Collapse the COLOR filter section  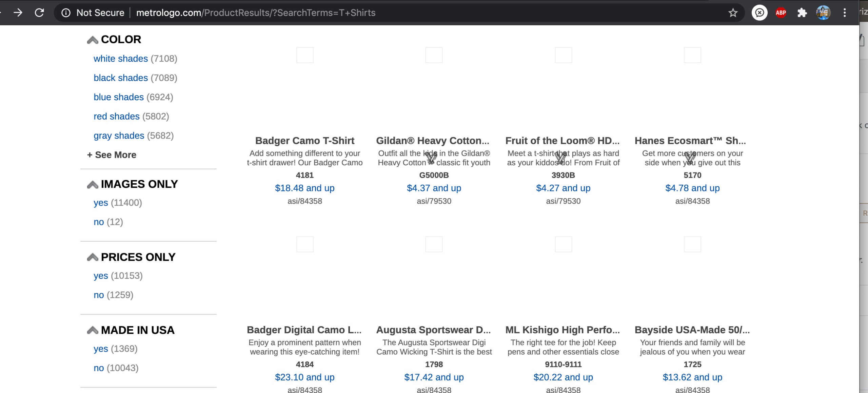point(93,40)
